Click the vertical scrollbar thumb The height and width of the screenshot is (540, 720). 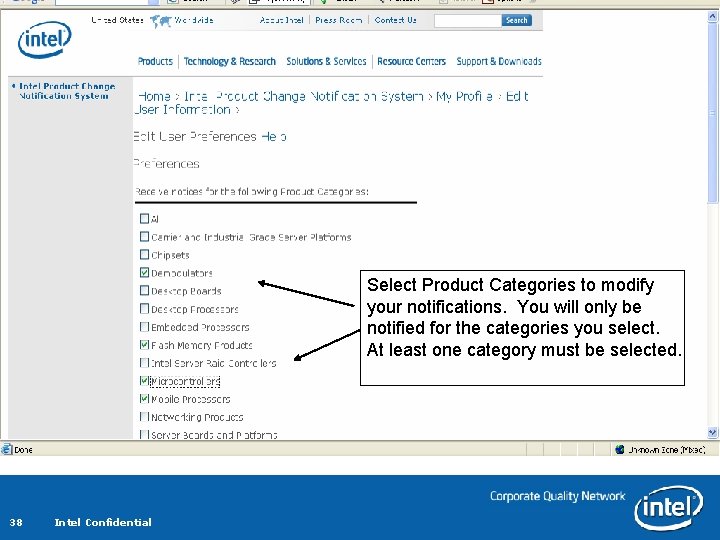712,113
